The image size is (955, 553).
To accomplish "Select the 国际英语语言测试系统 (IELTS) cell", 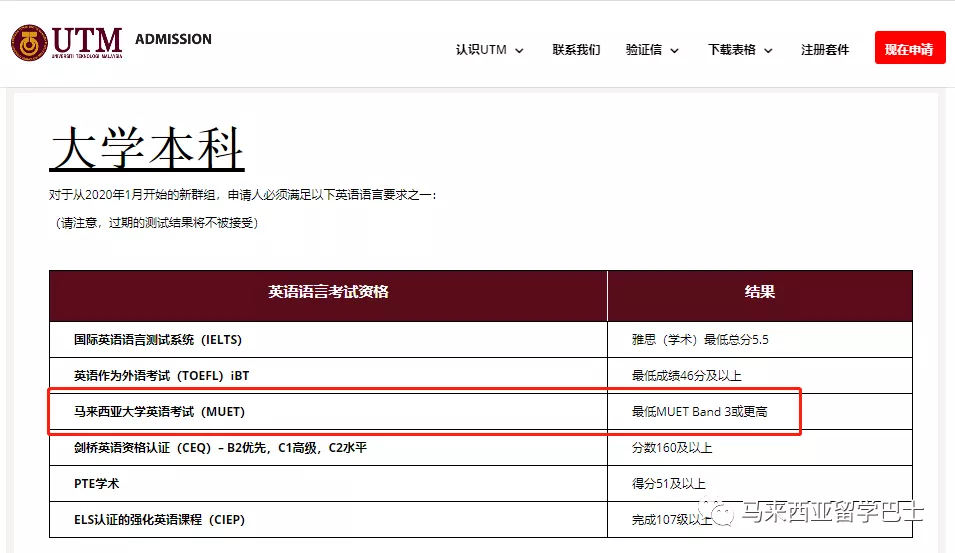I will tap(328, 340).
